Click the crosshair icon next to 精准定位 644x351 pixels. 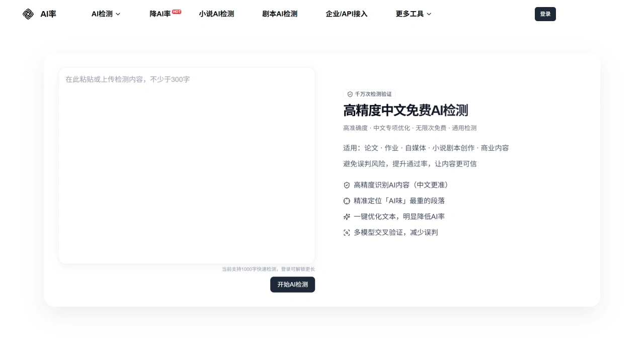pyautogui.click(x=347, y=201)
